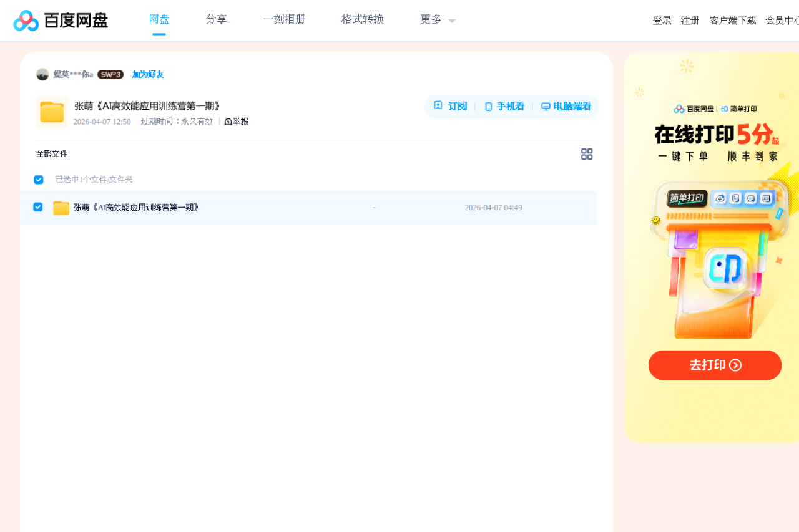Open the shared folder icon thumbnail
Image resolution: width=799 pixels, height=532 pixels.
coord(52,112)
